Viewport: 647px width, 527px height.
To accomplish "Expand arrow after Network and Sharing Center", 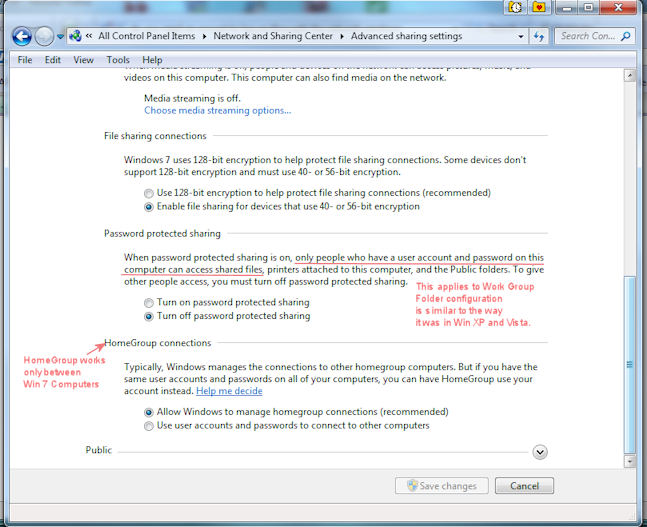I will click(342, 36).
